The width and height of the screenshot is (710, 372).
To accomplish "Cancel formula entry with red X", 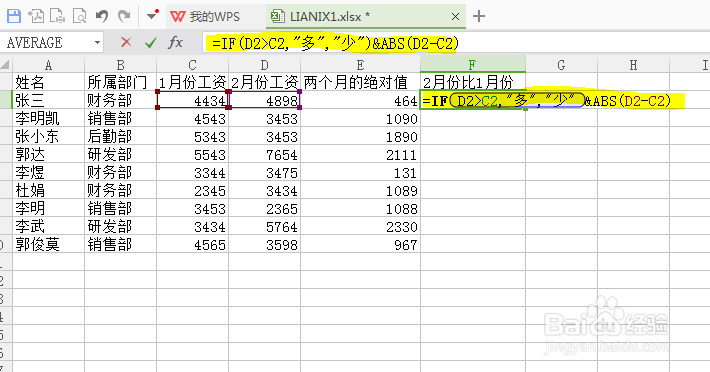I will click(x=126, y=43).
